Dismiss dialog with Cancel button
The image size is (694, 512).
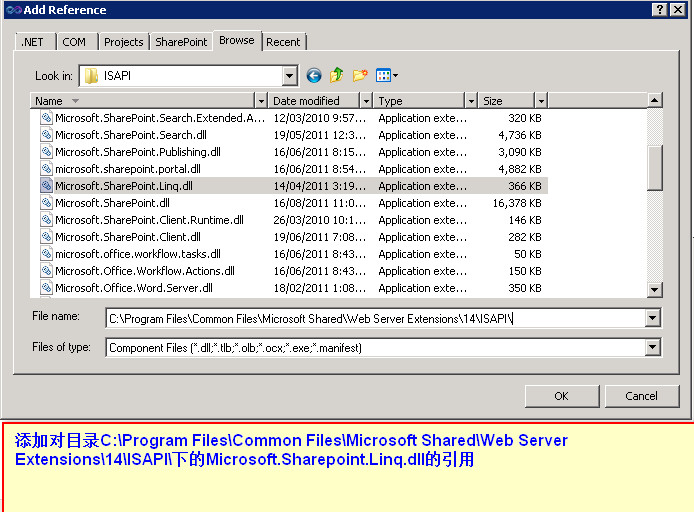coord(641,396)
